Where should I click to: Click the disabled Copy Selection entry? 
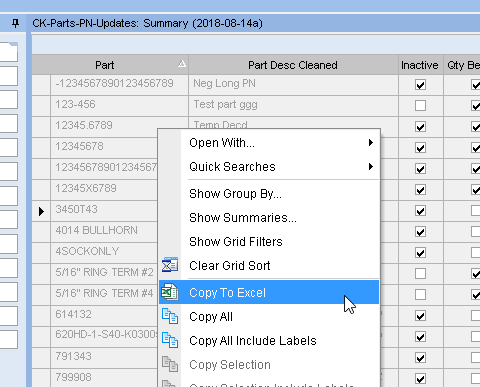pyautogui.click(x=269, y=364)
